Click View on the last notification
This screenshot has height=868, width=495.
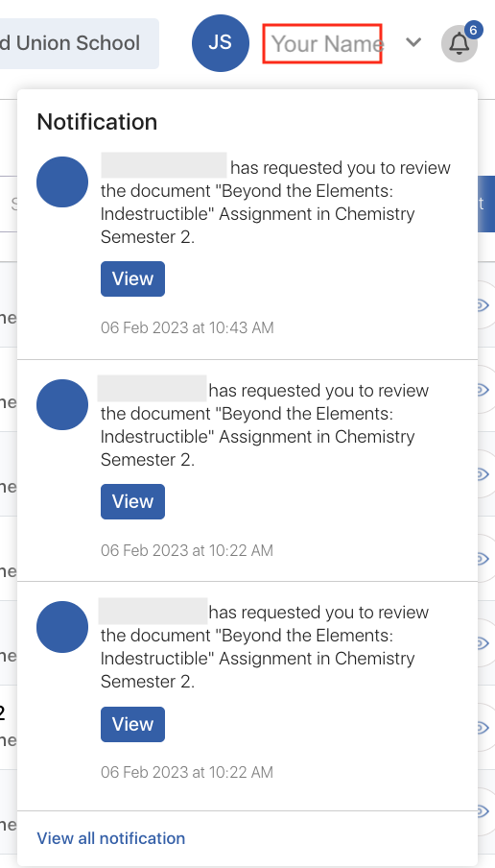tap(132, 724)
